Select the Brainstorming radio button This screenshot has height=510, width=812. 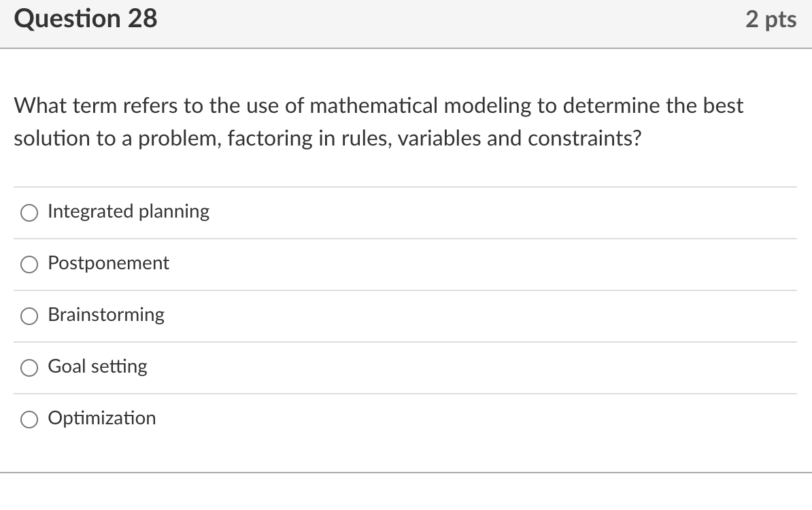click(29, 316)
